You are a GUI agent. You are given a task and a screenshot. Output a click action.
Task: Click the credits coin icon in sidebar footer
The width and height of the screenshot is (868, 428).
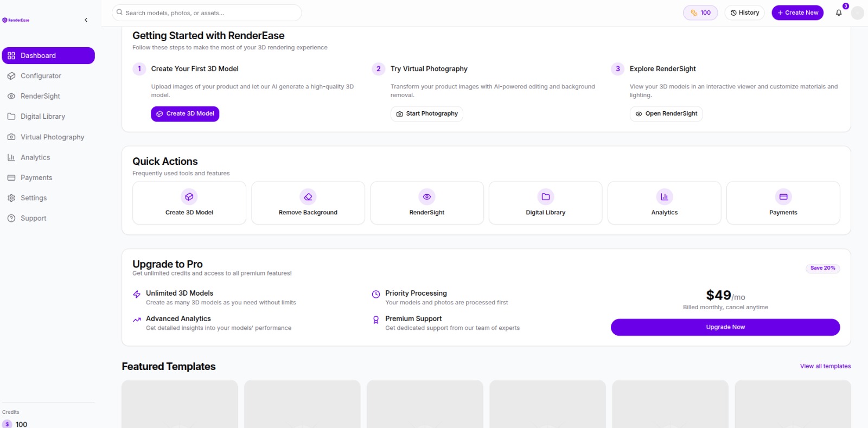[7, 424]
